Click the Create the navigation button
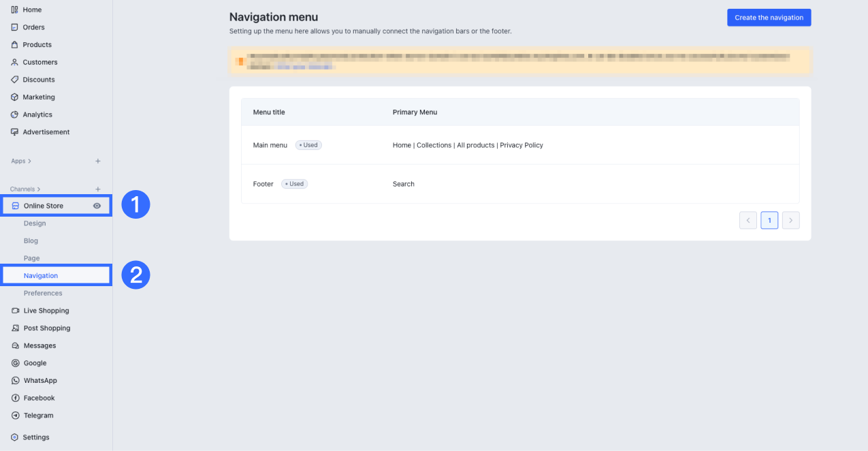This screenshot has height=451, width=868. 769,17
